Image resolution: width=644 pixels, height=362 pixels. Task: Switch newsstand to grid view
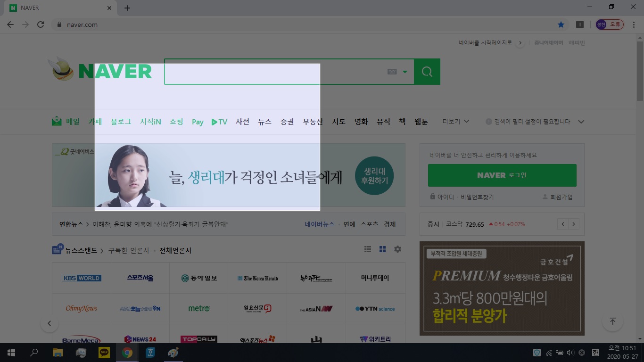[383, 249]
